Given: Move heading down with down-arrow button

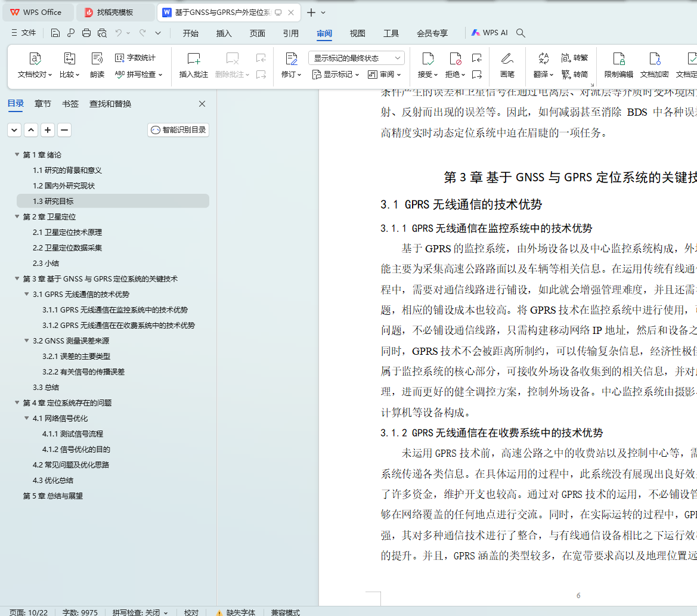Looking at the screenshot, I should pyautogui.click(x=14, y=130).
